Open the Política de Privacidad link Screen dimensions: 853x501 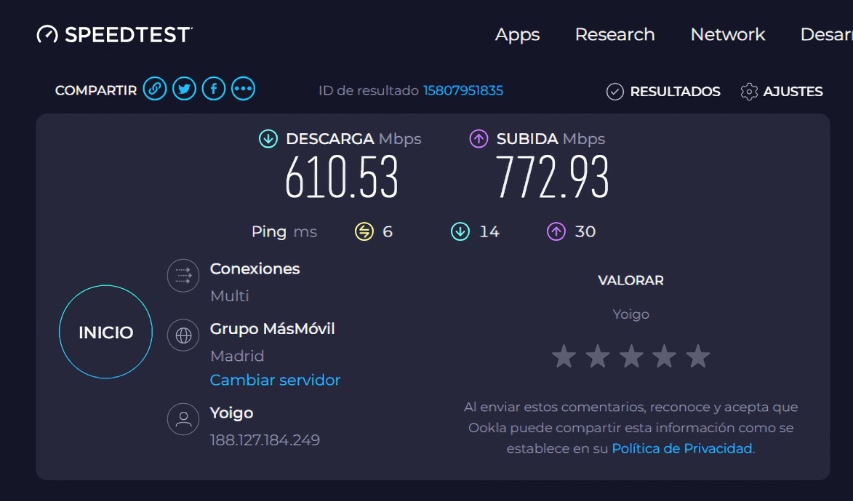682,448
